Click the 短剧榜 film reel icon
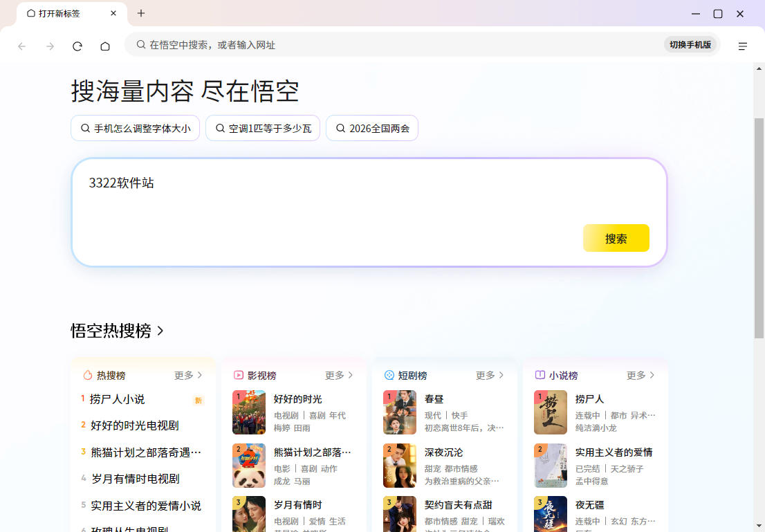Screen dimensions: 765x532 389,375
